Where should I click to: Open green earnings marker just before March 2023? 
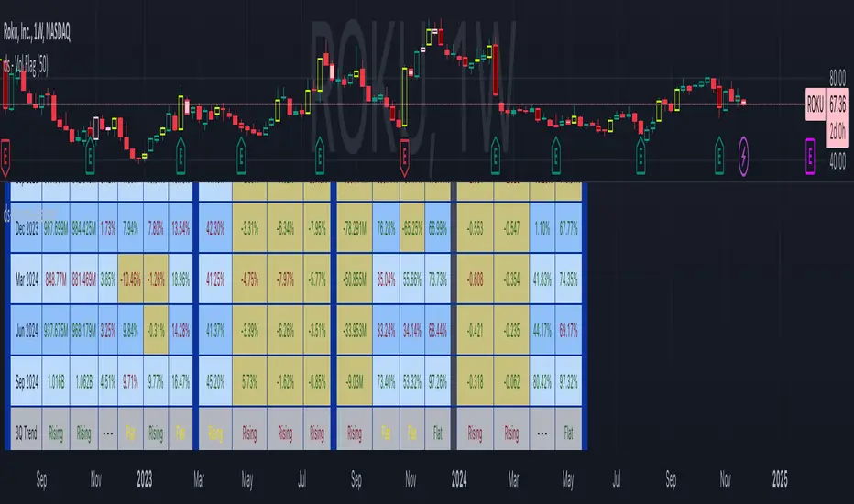pyautogui.click(x=181, y=157)
